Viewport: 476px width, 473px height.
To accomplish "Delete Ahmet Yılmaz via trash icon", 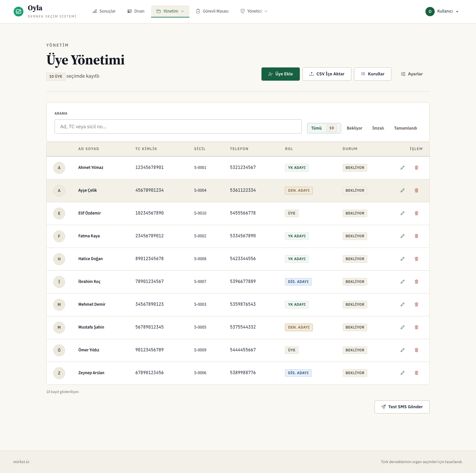I will [416, 168].
